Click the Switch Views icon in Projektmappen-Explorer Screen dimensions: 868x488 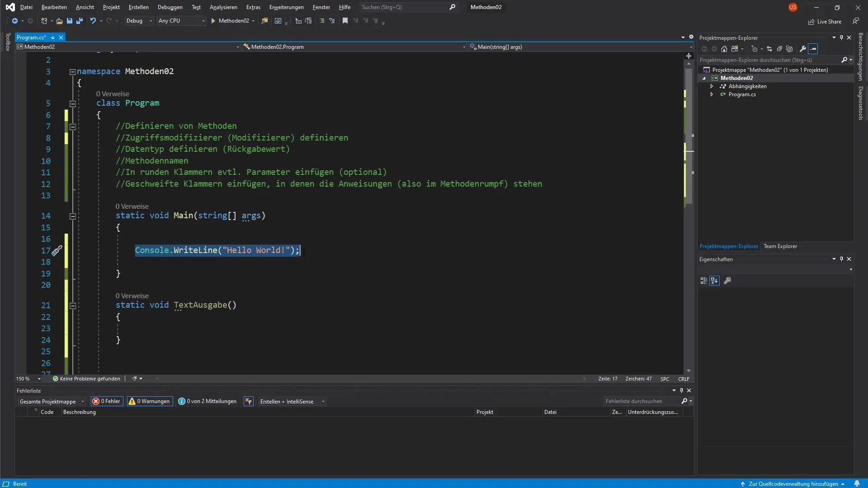[x=735, y=49]
